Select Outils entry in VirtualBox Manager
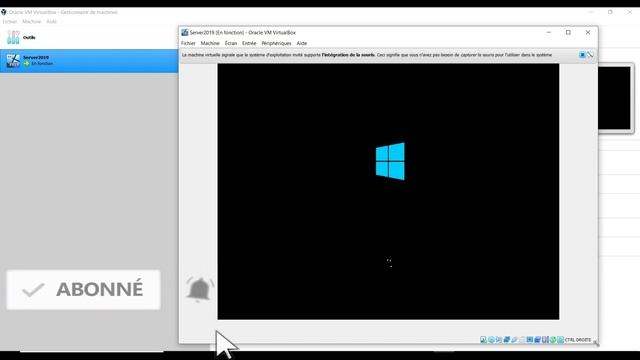640x360 pixels. (x=89, y=38)
